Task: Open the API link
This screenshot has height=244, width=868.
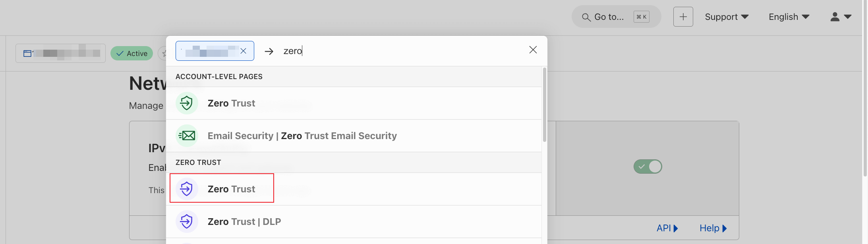Action: click(x=667, y=228)
